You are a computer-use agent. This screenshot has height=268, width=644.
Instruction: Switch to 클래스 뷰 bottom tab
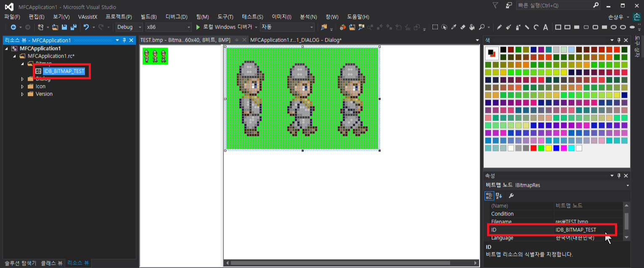point(52,263)
